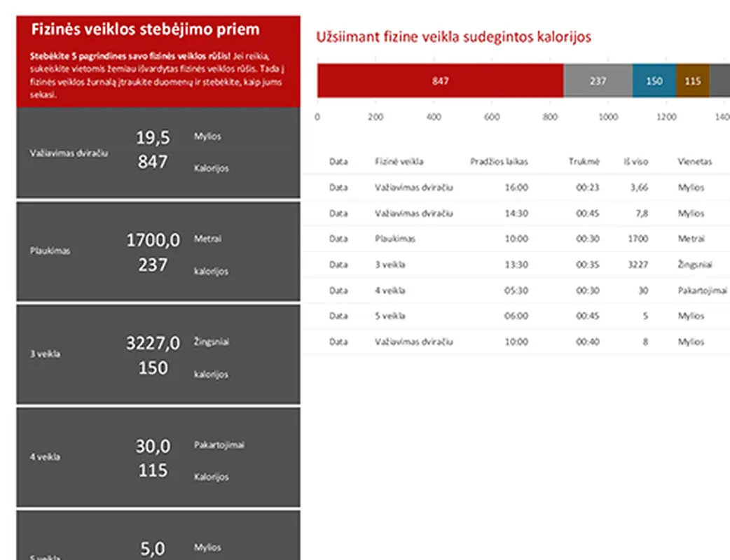Click Žingsniai unit in the 3 veikla card

212,342
